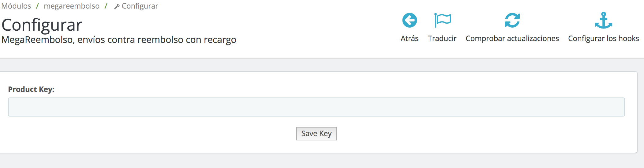Click the anchor icon for hooks
This screenshot has height=168, width=644.
click(603, 21)
